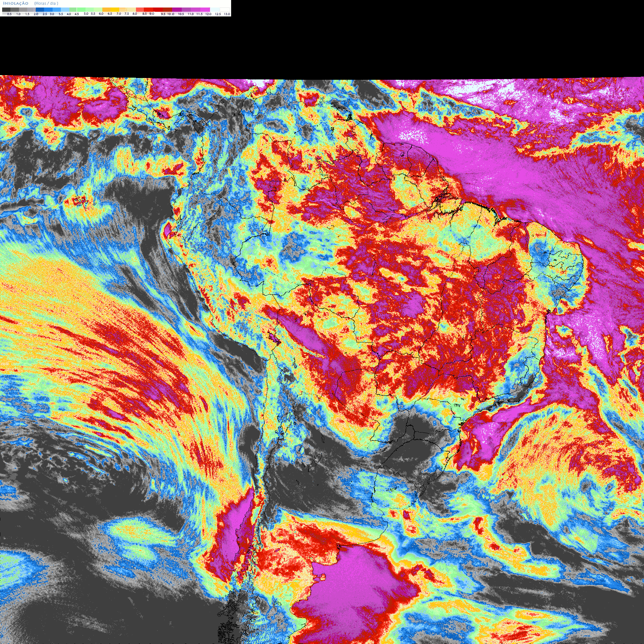This screenshot has height=644, width=644.
Task: Click the 11.5 legend value
Action: 199,14
